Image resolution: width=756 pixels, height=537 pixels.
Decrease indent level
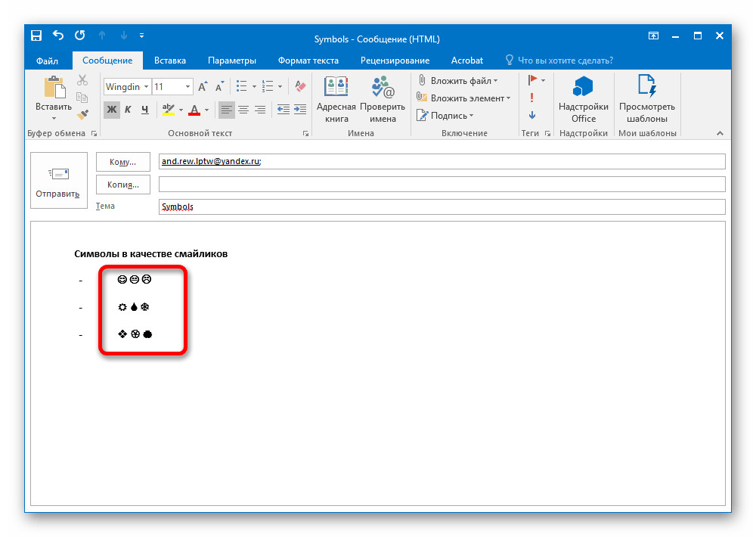click(x=283, y=110)
